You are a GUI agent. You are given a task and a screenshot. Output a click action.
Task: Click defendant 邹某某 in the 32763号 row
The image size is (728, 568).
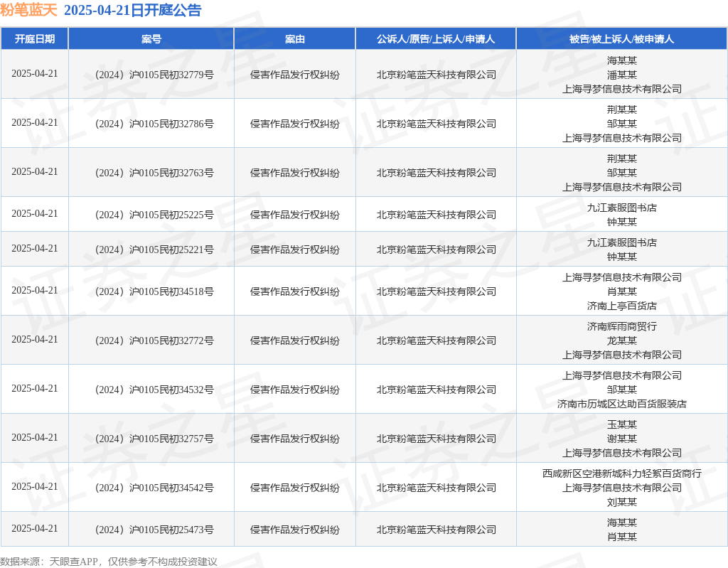point(621,173)
